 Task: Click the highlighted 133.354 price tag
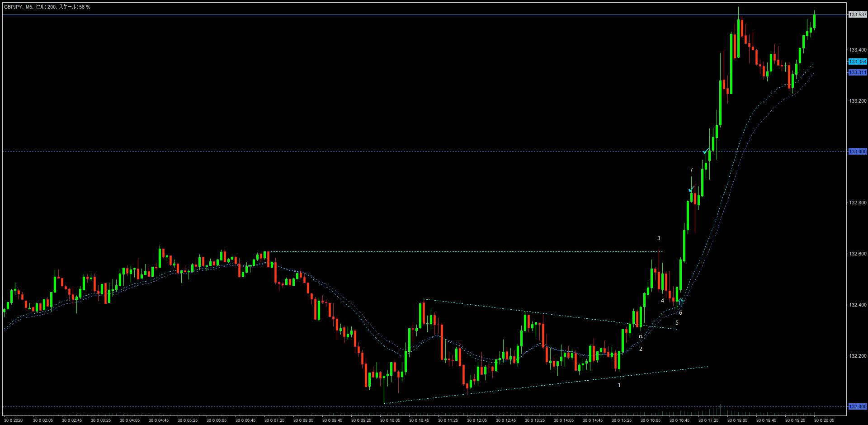pyautogui.click(x=858, y=61)
